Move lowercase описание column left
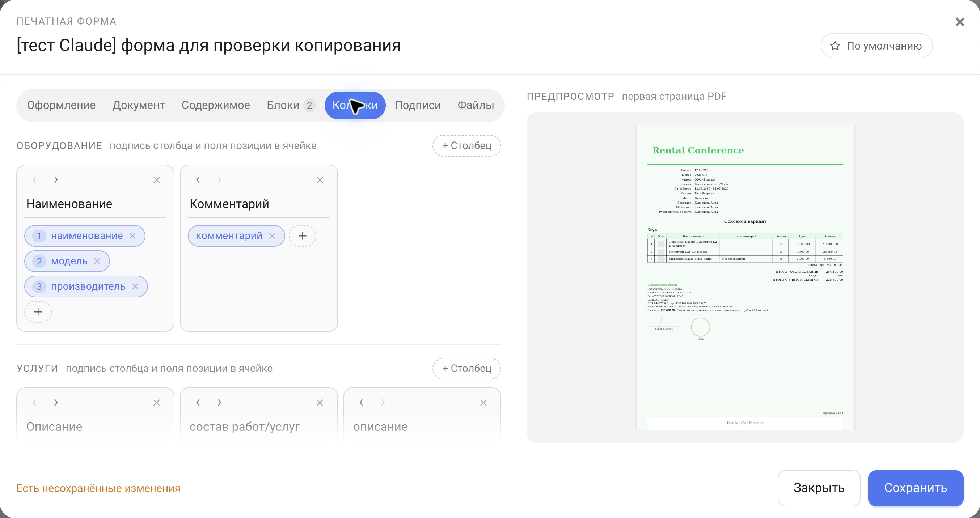The height and width of the screenshot is (518, 980). tap(362, 402)
